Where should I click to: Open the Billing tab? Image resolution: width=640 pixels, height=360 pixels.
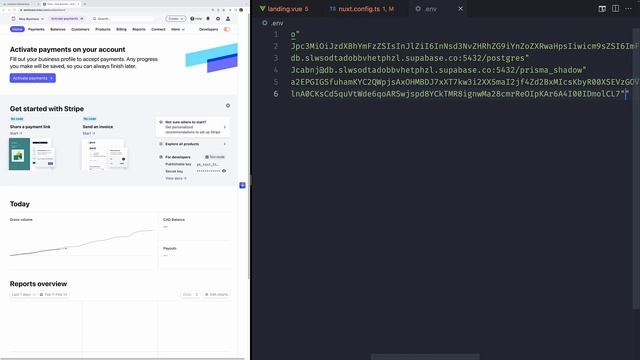point(121,29)
